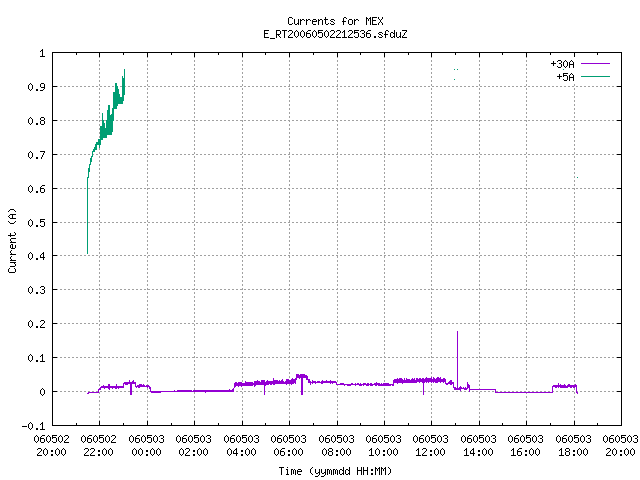
Task: Click x-axis label 060503 00:00
Action: pyautogui.click(x=147, y=446)
